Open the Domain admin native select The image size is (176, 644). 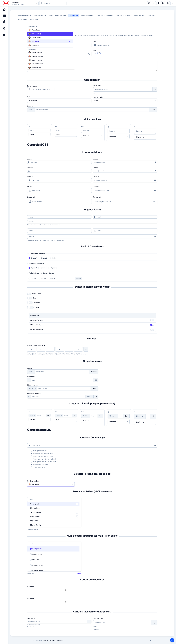pos(59,101)
